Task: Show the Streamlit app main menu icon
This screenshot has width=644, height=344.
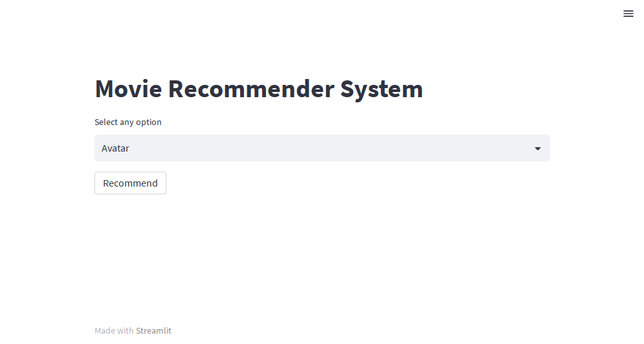Action: point(628,14)
